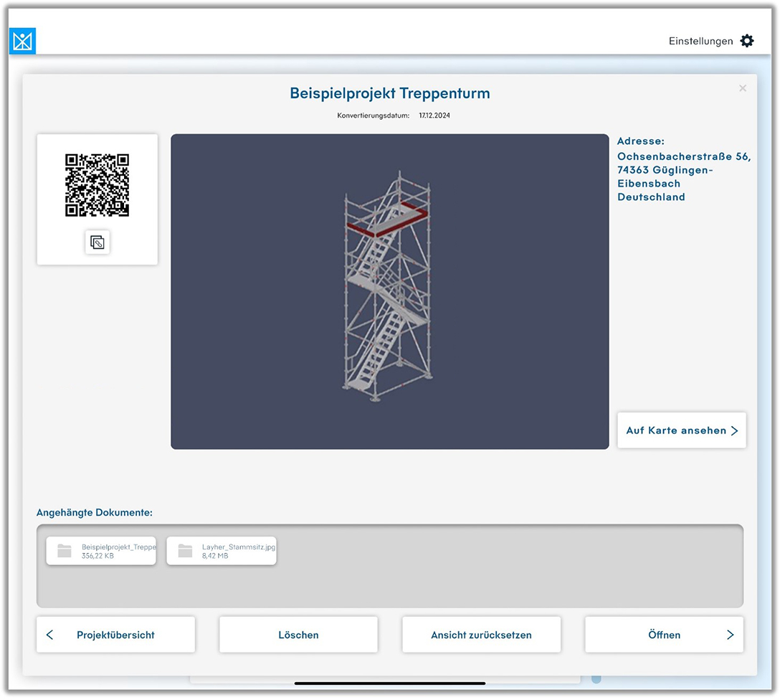Click the Layher logo icon in the header

click(22, 42)
